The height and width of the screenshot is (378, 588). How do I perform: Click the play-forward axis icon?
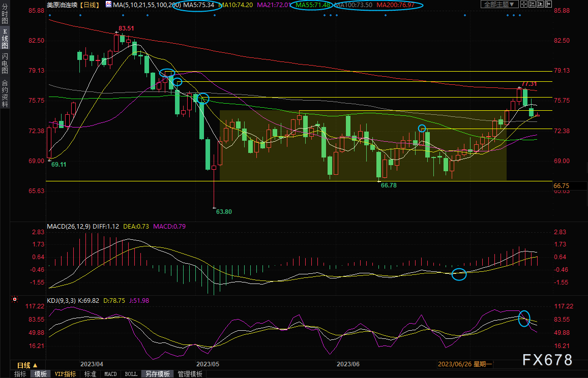[540, 4]
